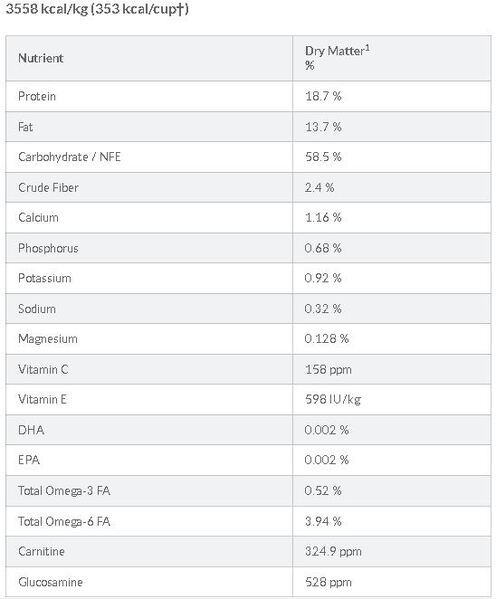The width and height of the screenshot is (496, 599).
Task: Click the 58.5 % carbohydrate value
Action: (x=323, y=157)
